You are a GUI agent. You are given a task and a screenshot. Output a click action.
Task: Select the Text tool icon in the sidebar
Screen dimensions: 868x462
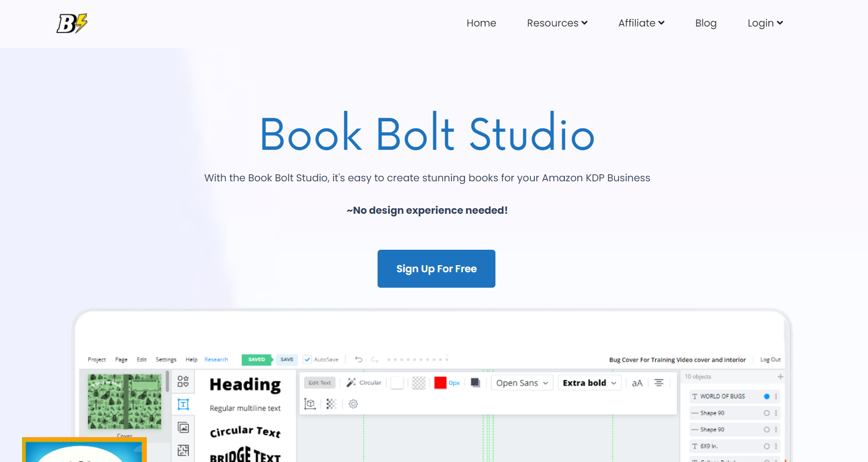[183, 405]
